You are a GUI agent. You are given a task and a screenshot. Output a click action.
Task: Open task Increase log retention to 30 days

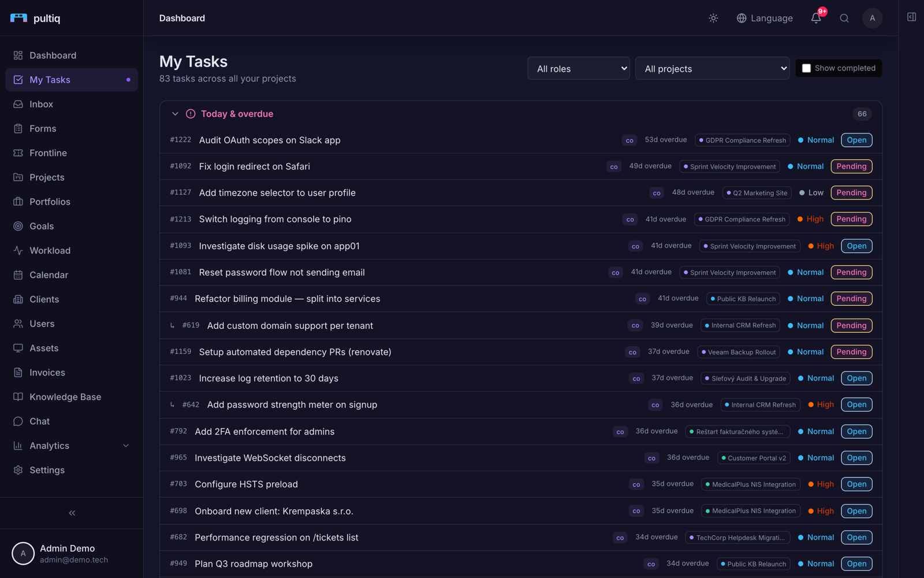(x=269, y=378)
